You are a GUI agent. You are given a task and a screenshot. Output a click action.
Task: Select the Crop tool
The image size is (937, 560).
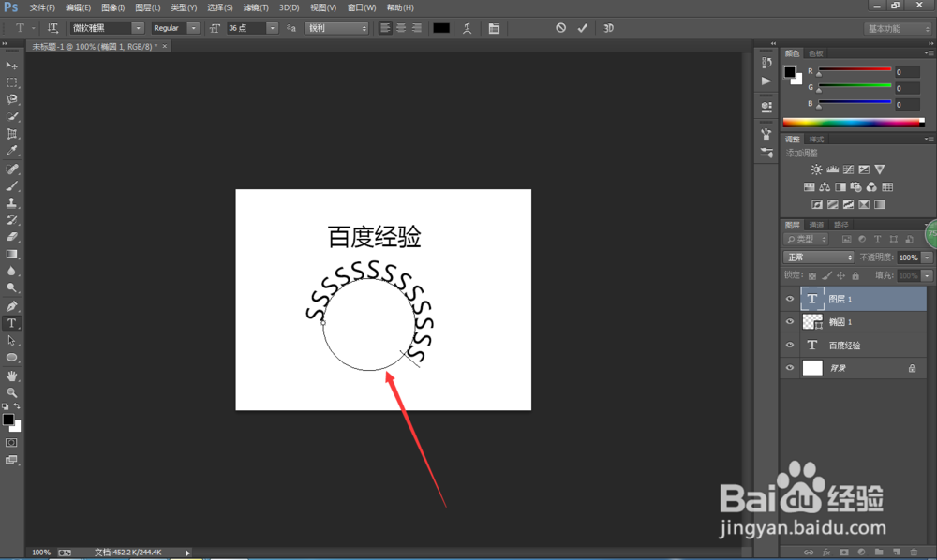pos(11,134)
